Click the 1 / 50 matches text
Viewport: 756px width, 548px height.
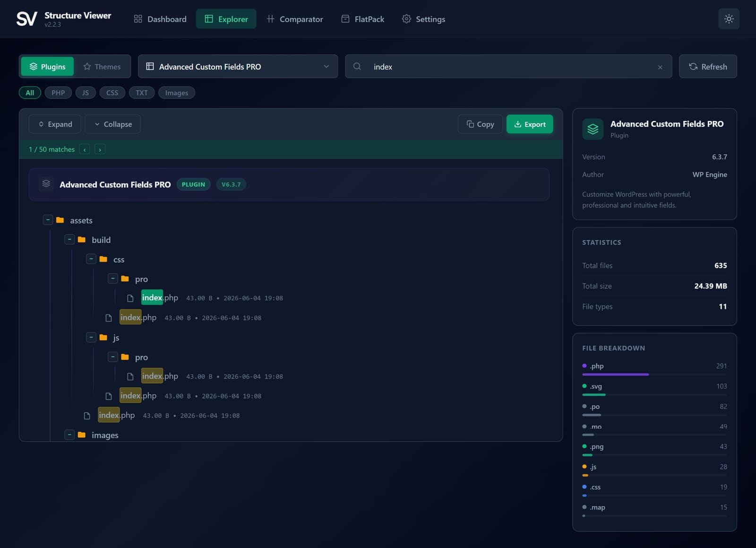pos(52,149)
